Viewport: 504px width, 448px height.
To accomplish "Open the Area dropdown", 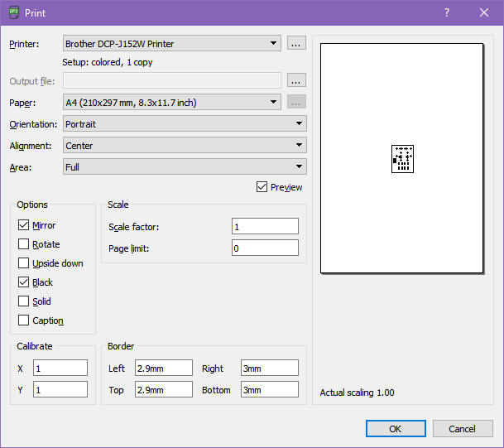I will 185,167.
